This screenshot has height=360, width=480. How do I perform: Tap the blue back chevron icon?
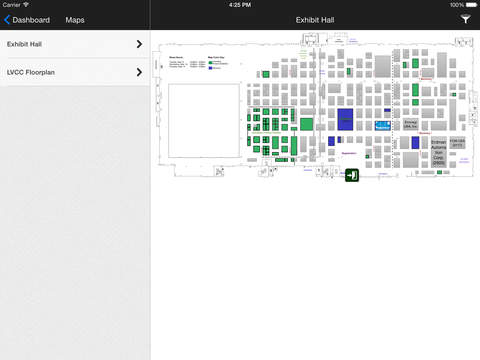pos(7,20)
